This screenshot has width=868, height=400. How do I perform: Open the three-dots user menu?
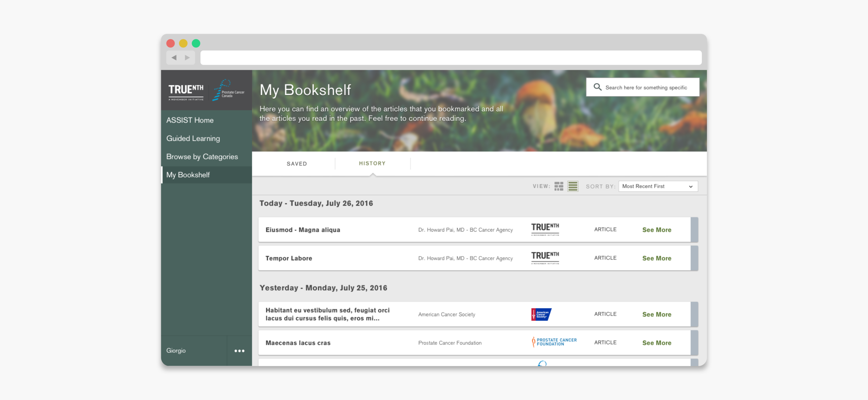coord(239,351)
